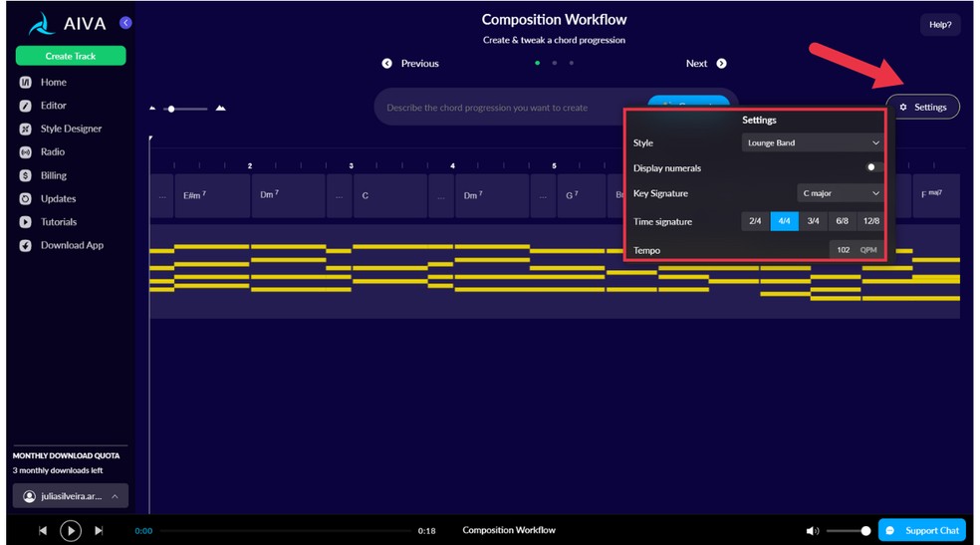Click the Next right-arrow circle icon
The image size is (980, 545).
[721, 63]
